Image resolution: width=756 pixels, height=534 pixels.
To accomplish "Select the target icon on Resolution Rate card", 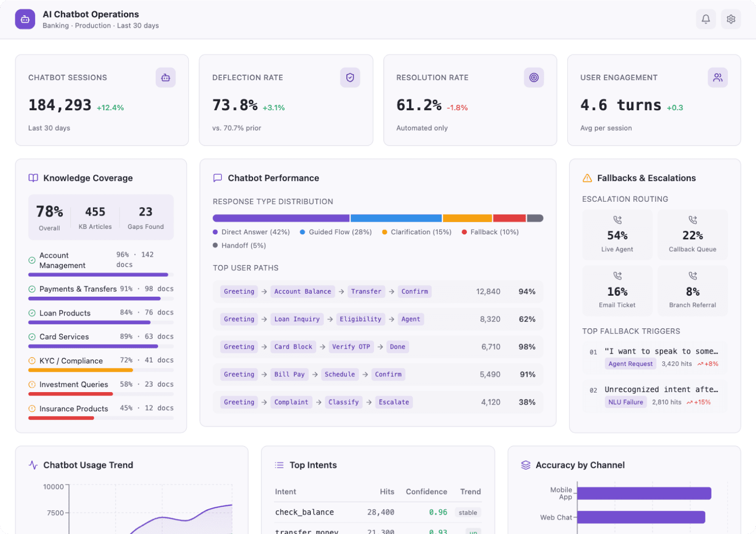I will pyautogui.click(x=534, y=77).
